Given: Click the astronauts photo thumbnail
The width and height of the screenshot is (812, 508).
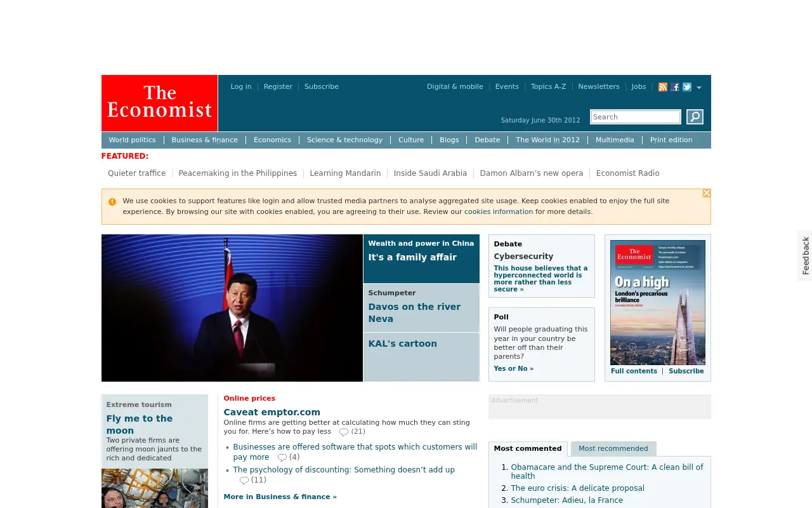Looking at the screenshot, I should click(x=155, y=488).
